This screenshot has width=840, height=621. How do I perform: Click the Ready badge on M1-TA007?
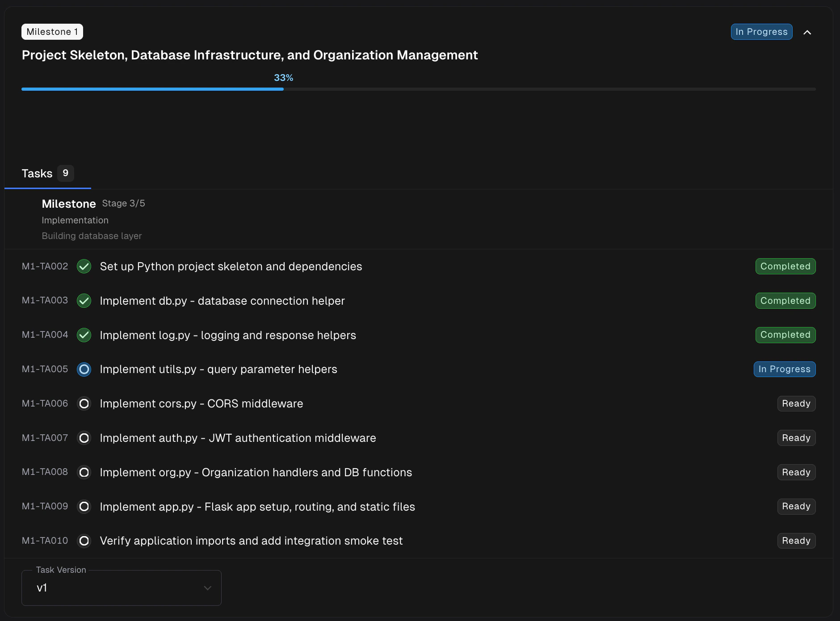click(796, 438)
